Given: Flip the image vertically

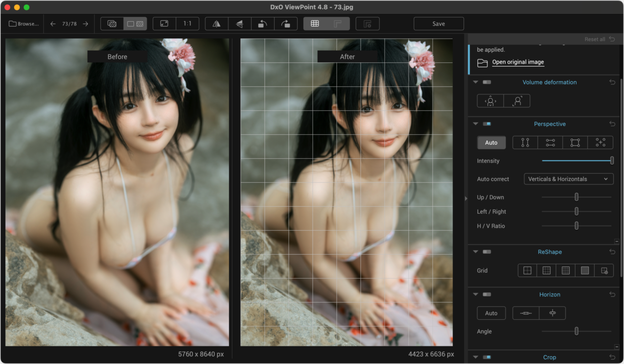Looking at the screenshot, I should point(239,24).
